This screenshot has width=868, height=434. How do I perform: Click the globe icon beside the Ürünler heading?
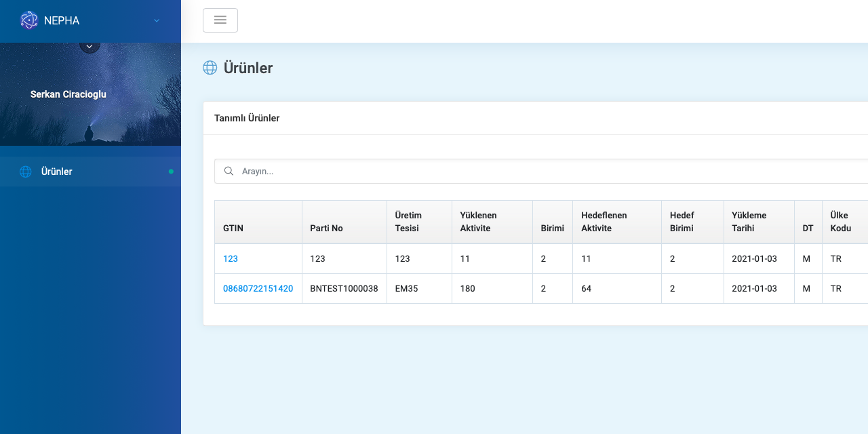[x=210, y=67]
